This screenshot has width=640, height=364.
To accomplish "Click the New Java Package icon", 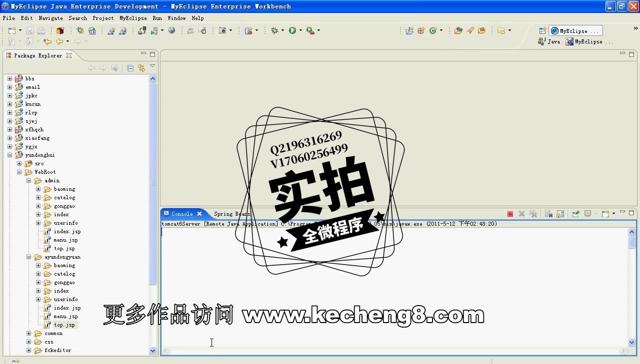I will pyautogui.click(x=421, y=30).
